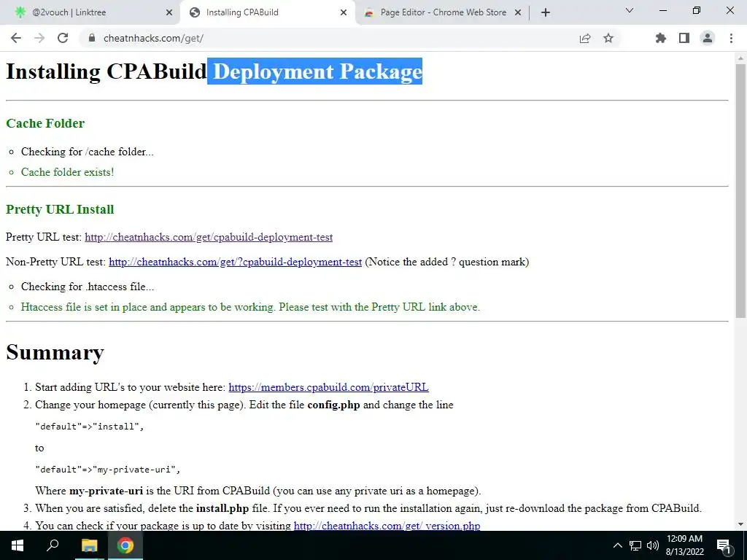Bookmark this page with the star icon

[608, 38]
